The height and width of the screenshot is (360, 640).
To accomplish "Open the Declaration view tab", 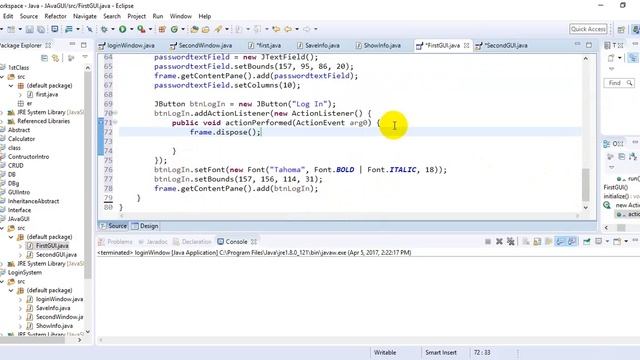I will pos(192,242).
